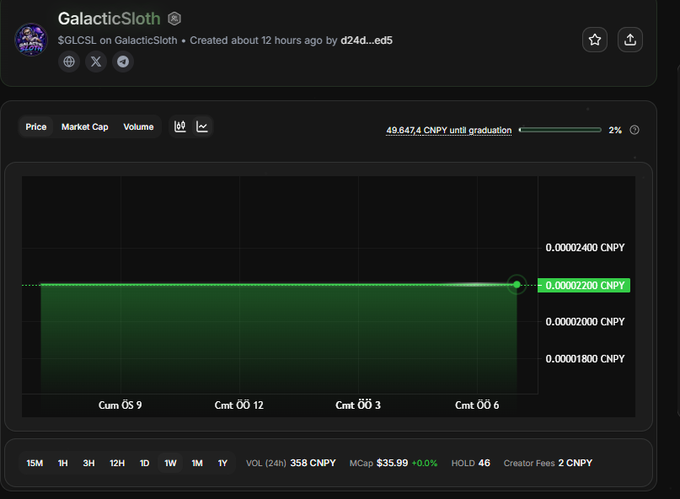Click the badge icon beside GalacticSloth
The width and height of the screenshot is (680, 499).
[174, 19]
